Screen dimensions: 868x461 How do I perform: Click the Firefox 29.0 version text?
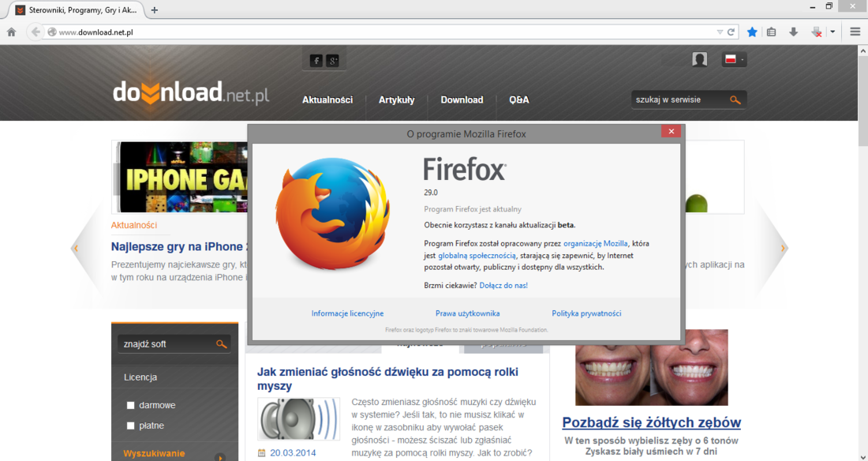point(431,193)
